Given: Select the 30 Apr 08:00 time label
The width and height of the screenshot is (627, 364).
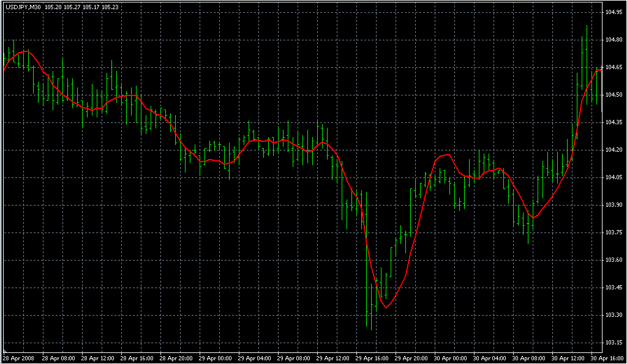Looking at the screenshot, I should pos(530,358).
